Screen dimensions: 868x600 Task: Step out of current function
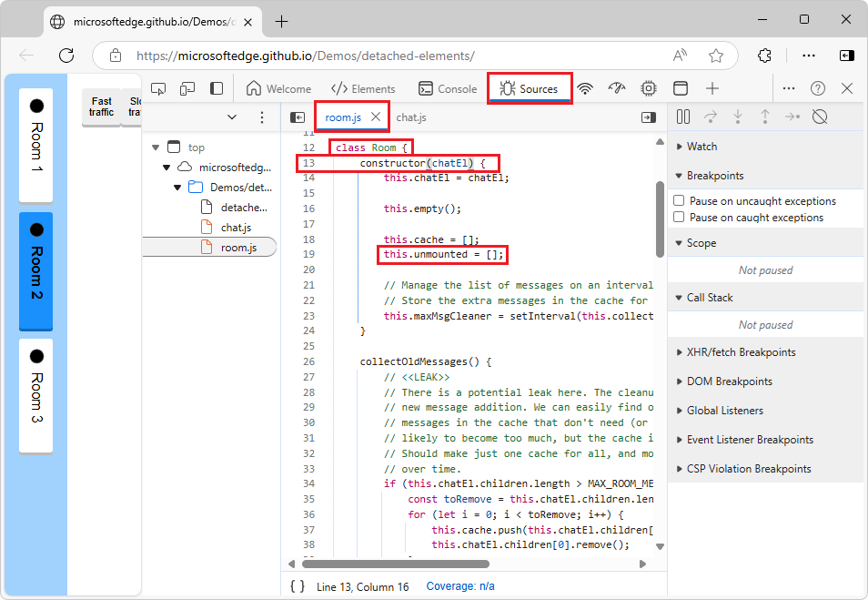(x=766, y=117)
